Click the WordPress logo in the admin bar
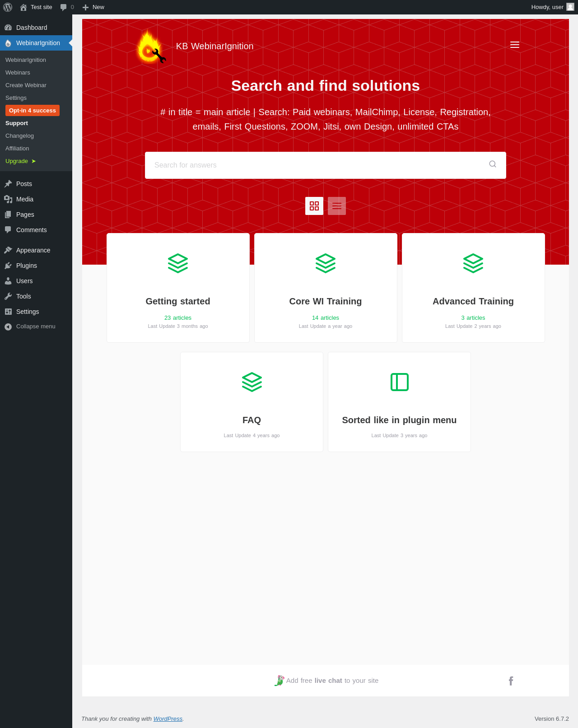 8,7
